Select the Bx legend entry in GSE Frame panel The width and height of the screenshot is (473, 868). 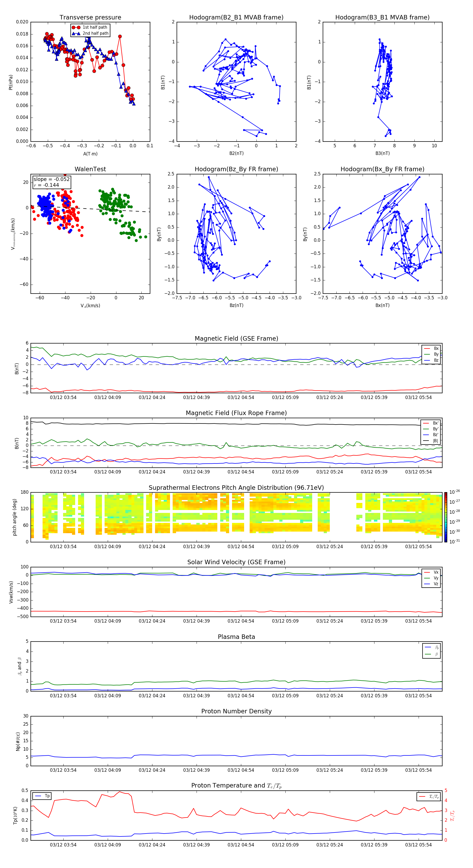point(431,349)
